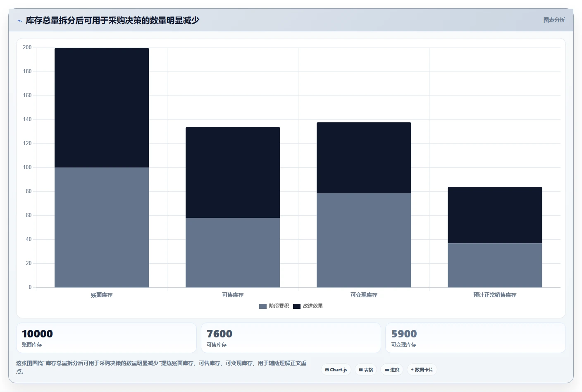Click the description paragraph below the cards
Viewport: 582px width, 392px height.
point(161,367)
